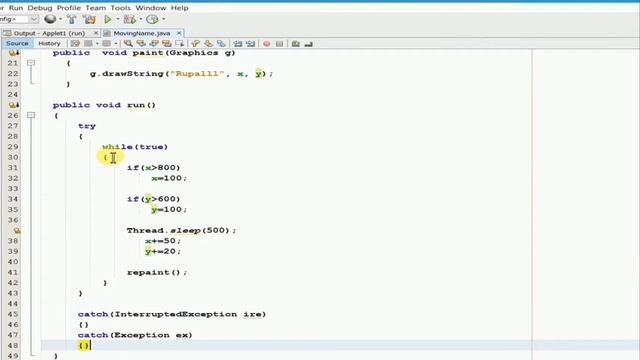Click the Find Next Occurrence icon
This screenshot has width=640, height=360.
(154, 43)
